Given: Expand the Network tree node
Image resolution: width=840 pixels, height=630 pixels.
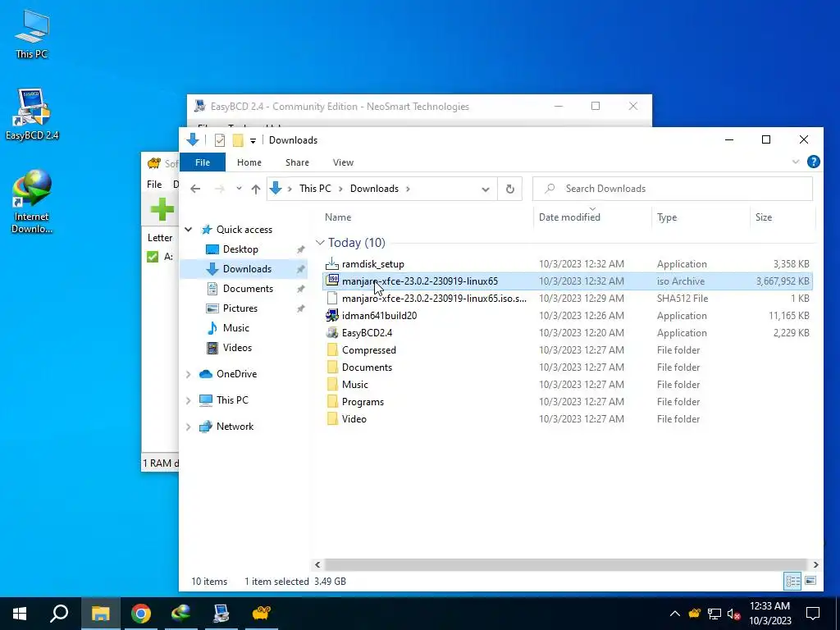Looking at the screenshot, I should pos(189,427).
